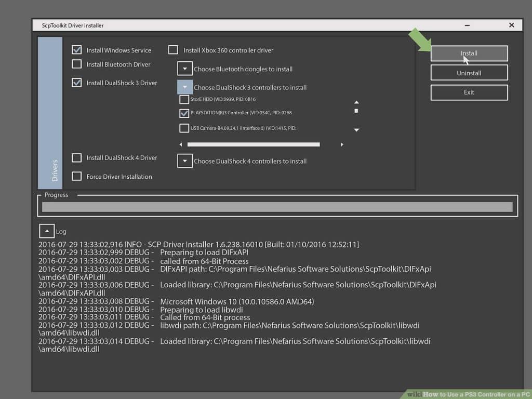532x399 pixels.
Task: Uncheck Install Windows Service checkbox
Action: [x=77, y=50]
